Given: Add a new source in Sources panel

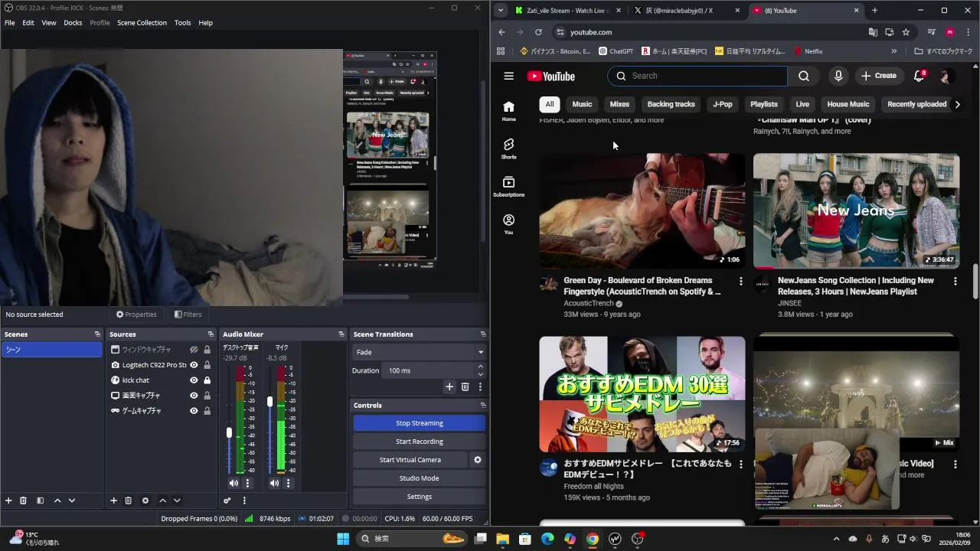Looking at the screenshot, I should point(113,500).
